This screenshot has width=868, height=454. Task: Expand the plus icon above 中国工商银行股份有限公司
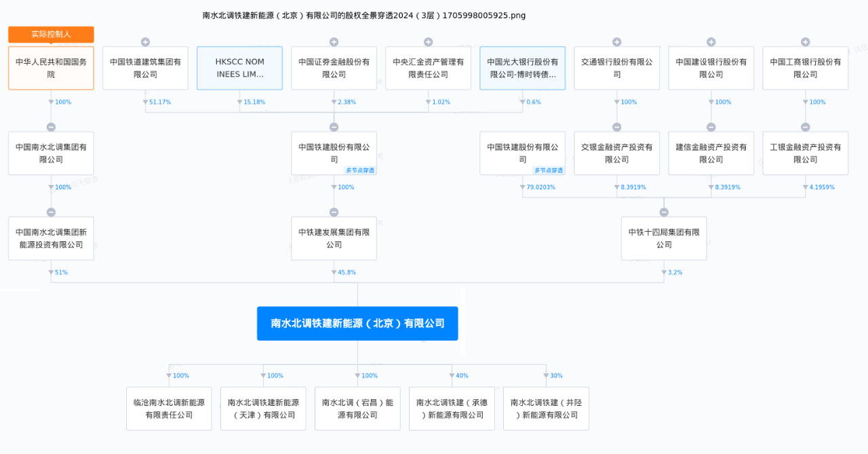pyautogui.click(x=805, y=42)
